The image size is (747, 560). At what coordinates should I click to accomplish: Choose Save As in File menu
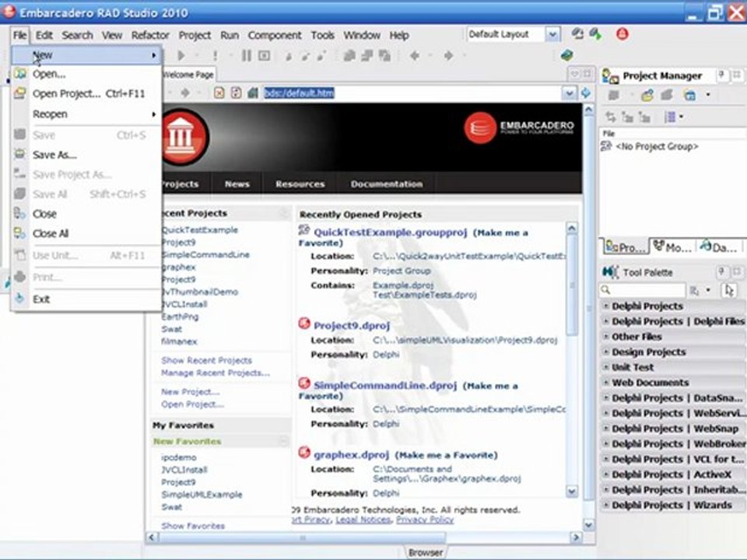86,155
